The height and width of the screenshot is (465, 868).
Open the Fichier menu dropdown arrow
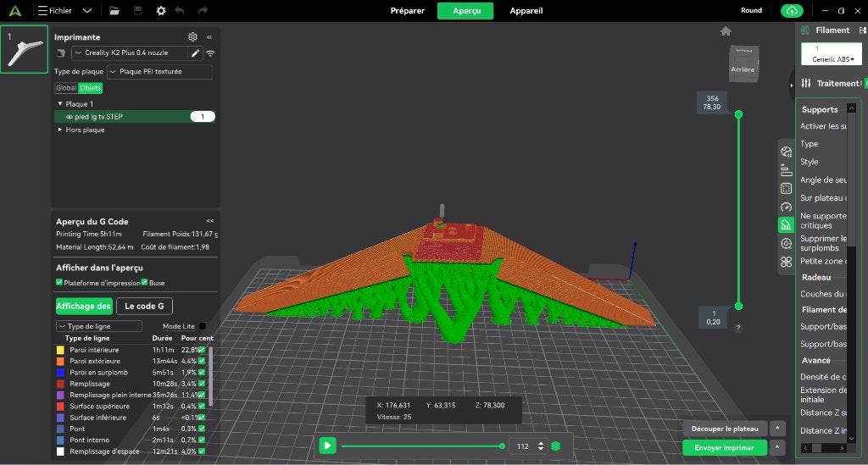pyautogui.click(x=87, y=10)
